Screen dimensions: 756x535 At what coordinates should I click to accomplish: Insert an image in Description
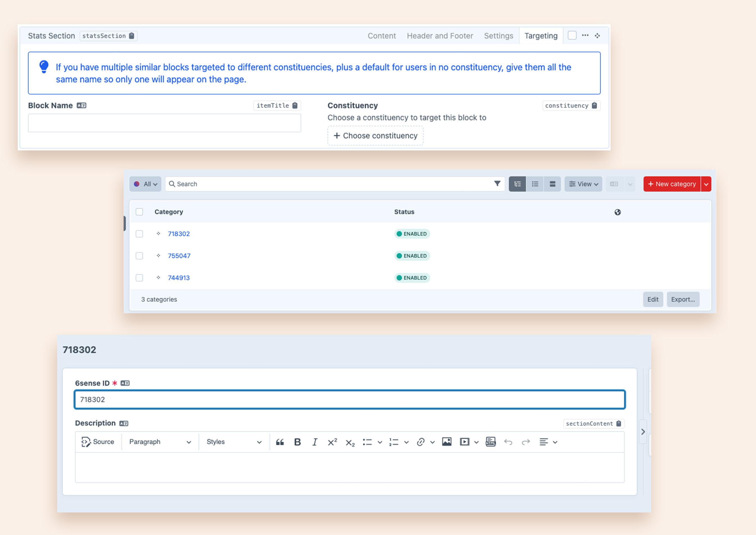click(447, 442)
